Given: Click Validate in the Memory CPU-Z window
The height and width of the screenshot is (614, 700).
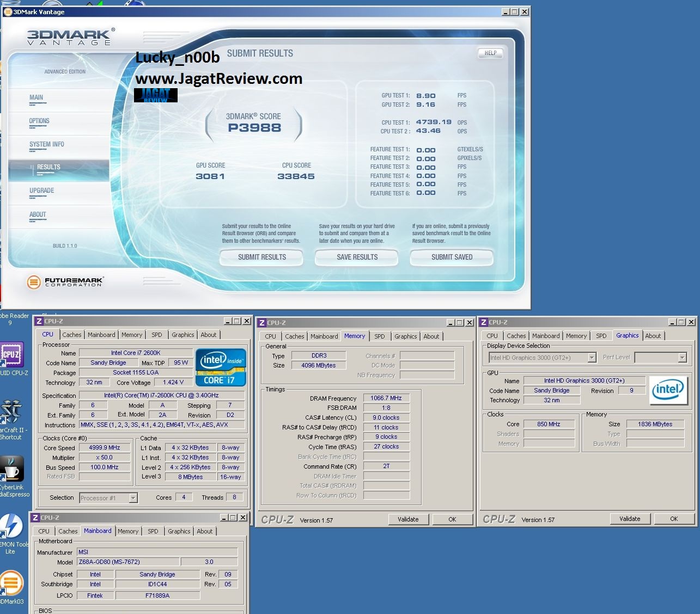Looking at the screenshot, I should [408, 519].
